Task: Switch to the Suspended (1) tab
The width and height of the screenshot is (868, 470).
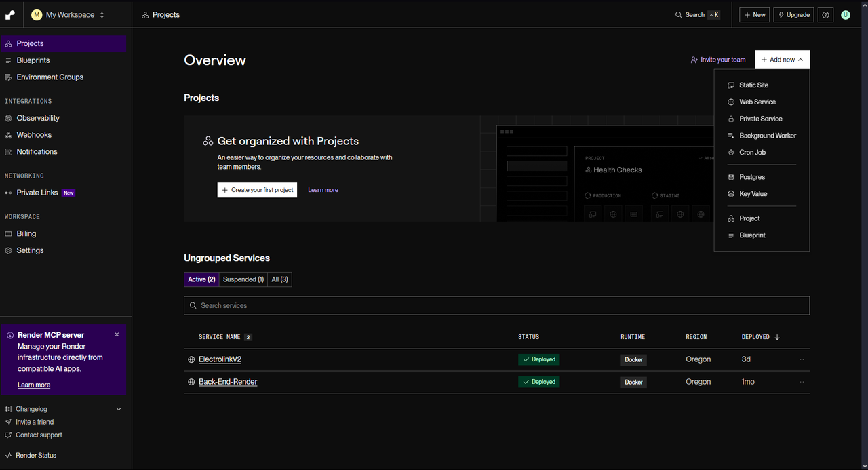Action: pos(243,279)
